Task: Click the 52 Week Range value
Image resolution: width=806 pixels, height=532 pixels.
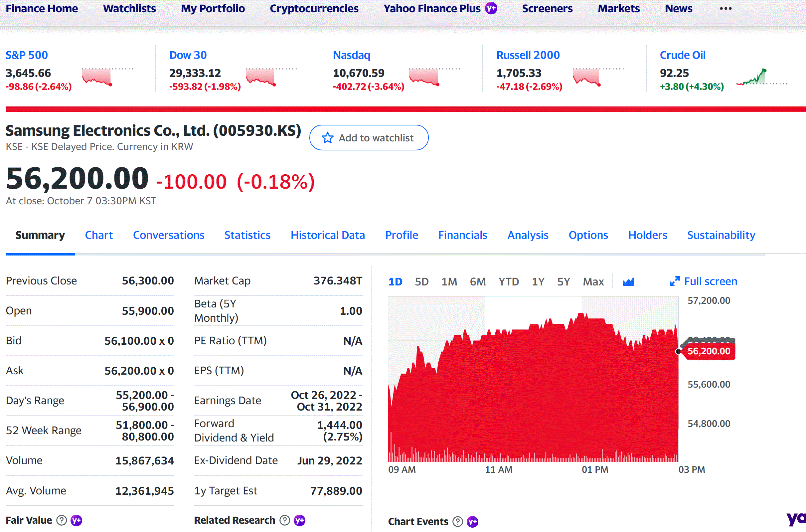Action: 145,431
